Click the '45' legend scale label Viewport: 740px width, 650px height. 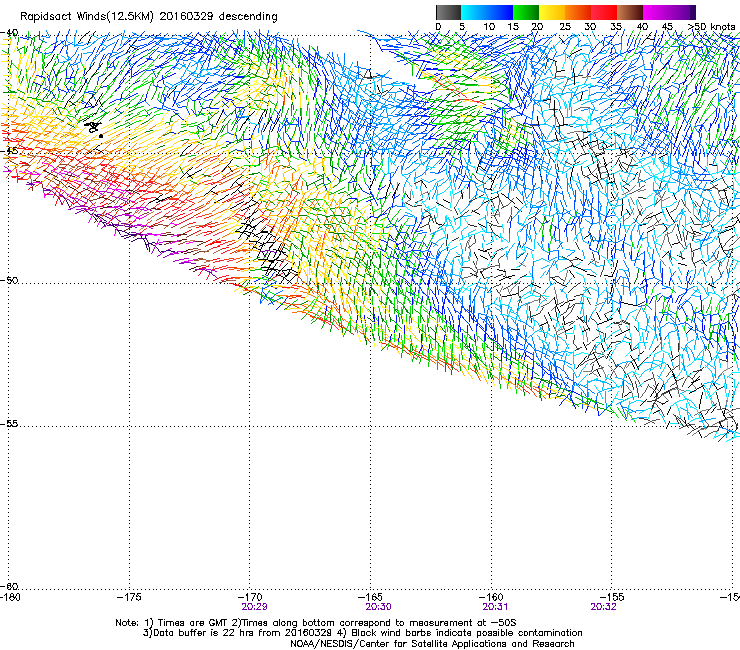[667, 27]
